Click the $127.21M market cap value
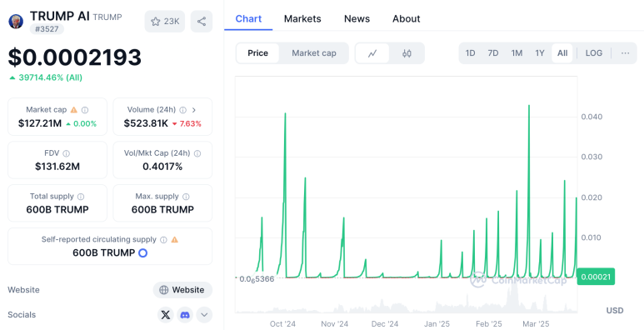The image size is (644, 330). pyautogui.click(x=40, y=123)
